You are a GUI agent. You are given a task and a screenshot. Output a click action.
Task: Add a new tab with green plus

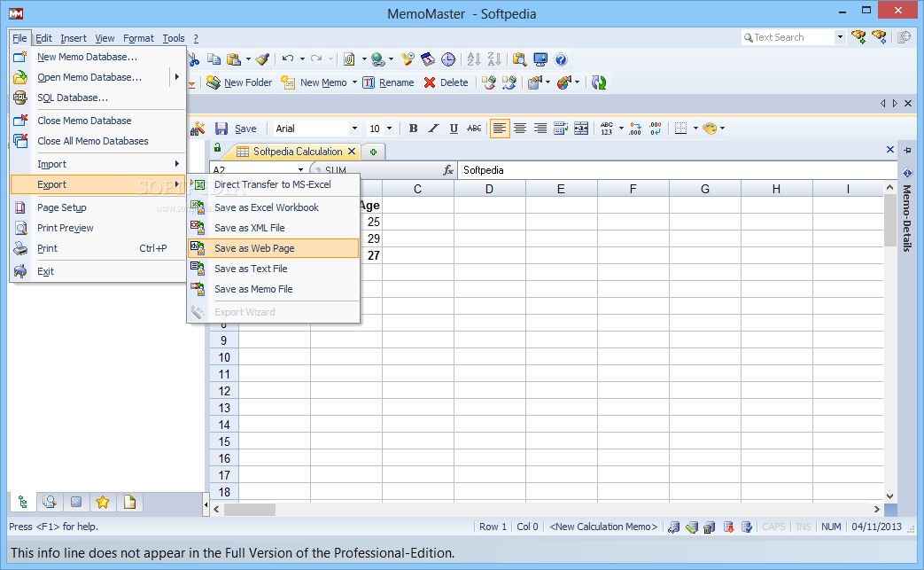373,152
